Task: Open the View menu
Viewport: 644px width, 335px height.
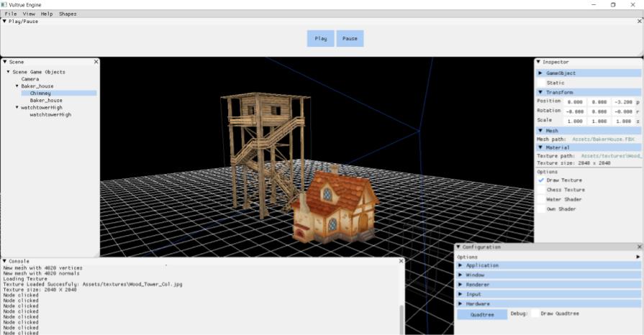Action: click(x=29, y=14)
